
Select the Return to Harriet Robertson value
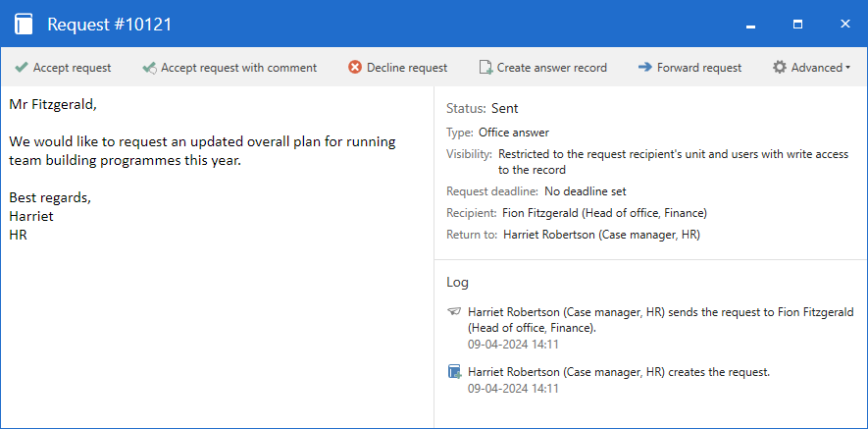pyautogui.click(x=601, y=235)
